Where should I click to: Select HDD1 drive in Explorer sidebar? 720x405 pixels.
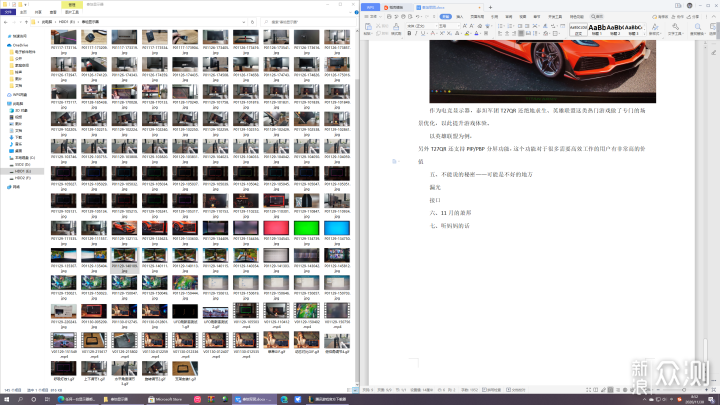(22, 171)
